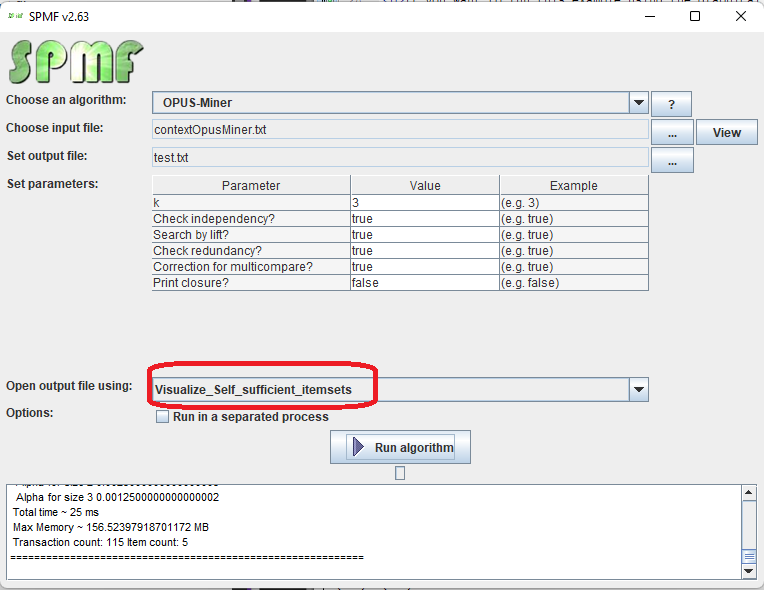This screenshot has width=764, height=590.
Task: Select the OPUS-Miner algorithm combo box
Action: click(x=390, y=103)
